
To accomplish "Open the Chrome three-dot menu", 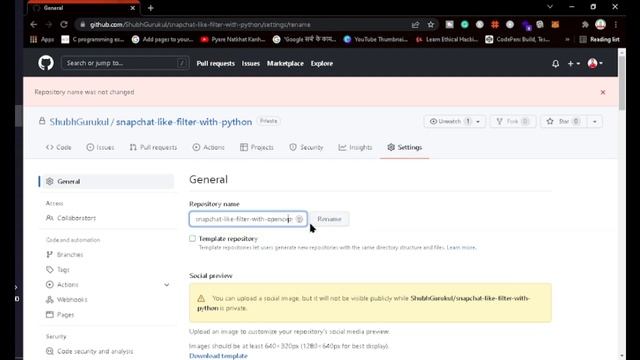I will point(616,24).
